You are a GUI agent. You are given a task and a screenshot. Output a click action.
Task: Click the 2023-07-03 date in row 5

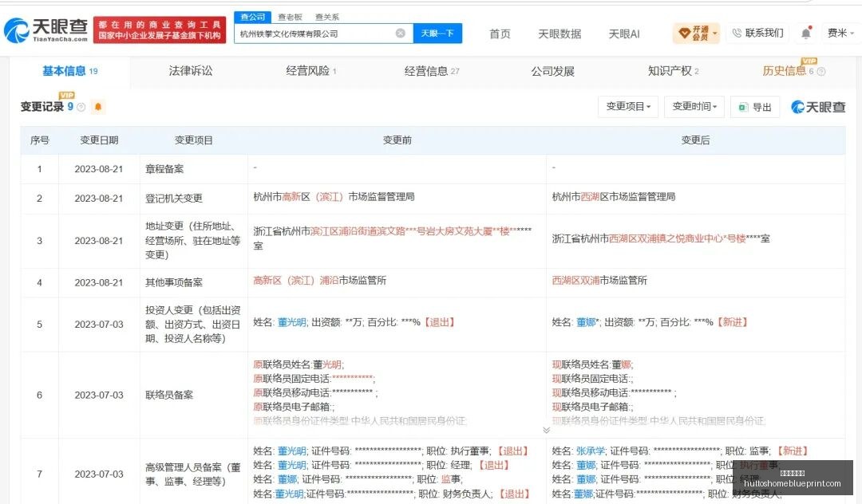click(x=99, y=325)
